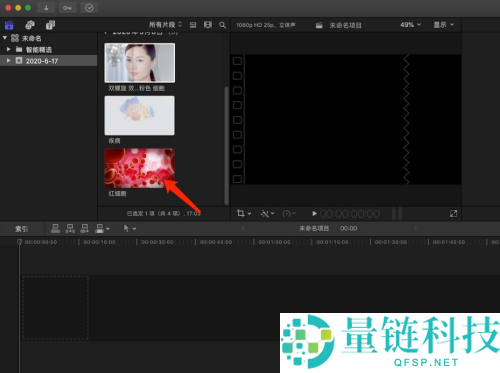
Task: Click the 未命名 library icon
Action: click(15, 38)
